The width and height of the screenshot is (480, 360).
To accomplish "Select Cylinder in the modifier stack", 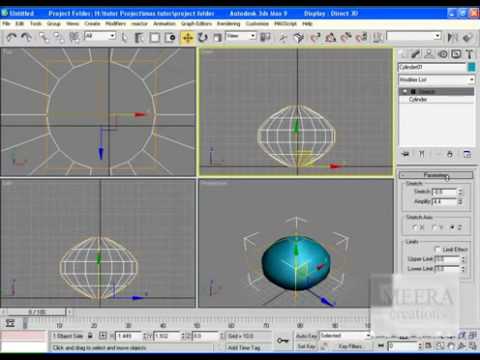I will coord(418,100).
